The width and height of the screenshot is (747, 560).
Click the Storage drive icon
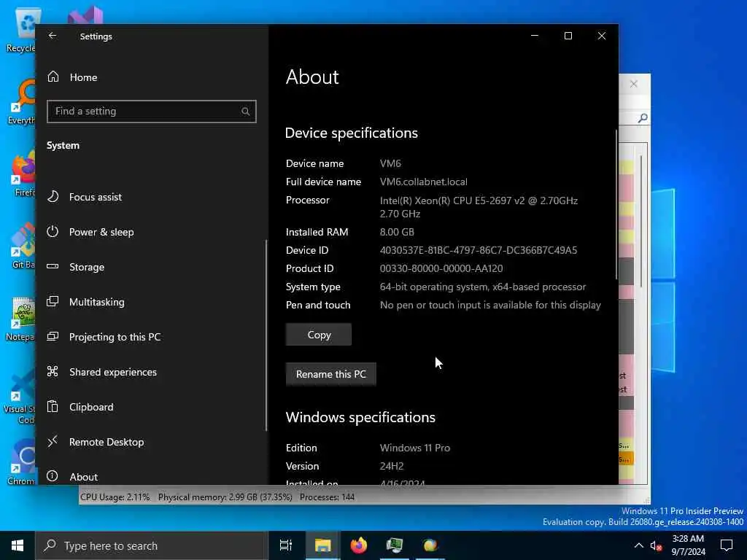(x=53, y=267)
